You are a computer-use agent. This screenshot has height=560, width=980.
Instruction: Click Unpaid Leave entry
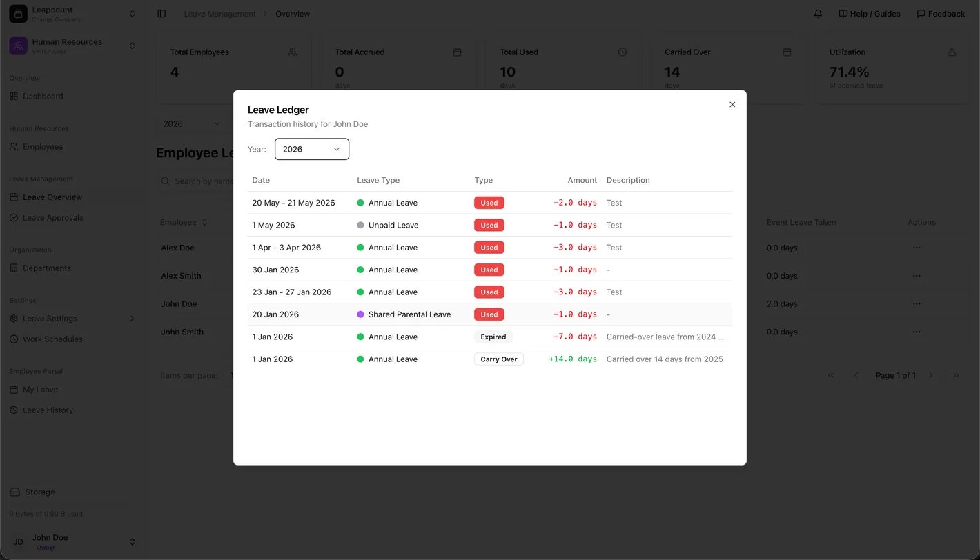(393, 226)
